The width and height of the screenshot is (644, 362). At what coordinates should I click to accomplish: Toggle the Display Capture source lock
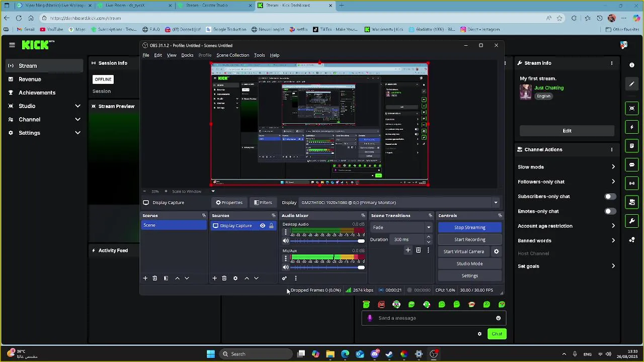[x=271, y=226]
